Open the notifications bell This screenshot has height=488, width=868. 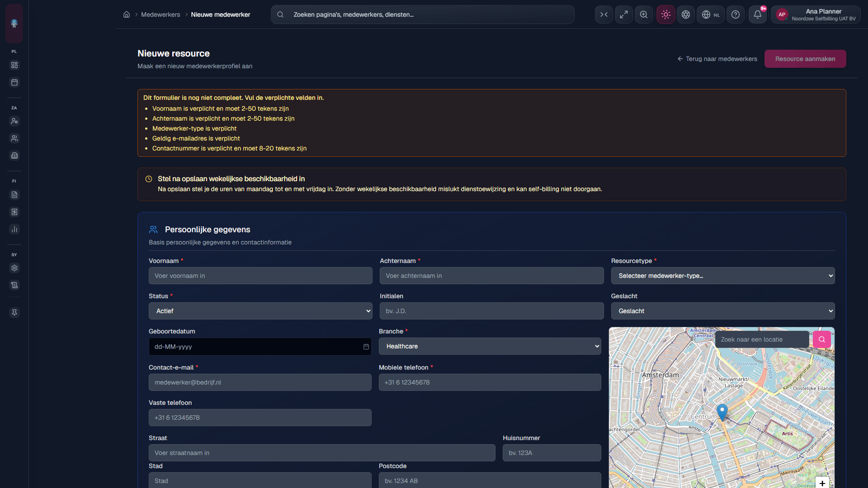coord(758,14)
